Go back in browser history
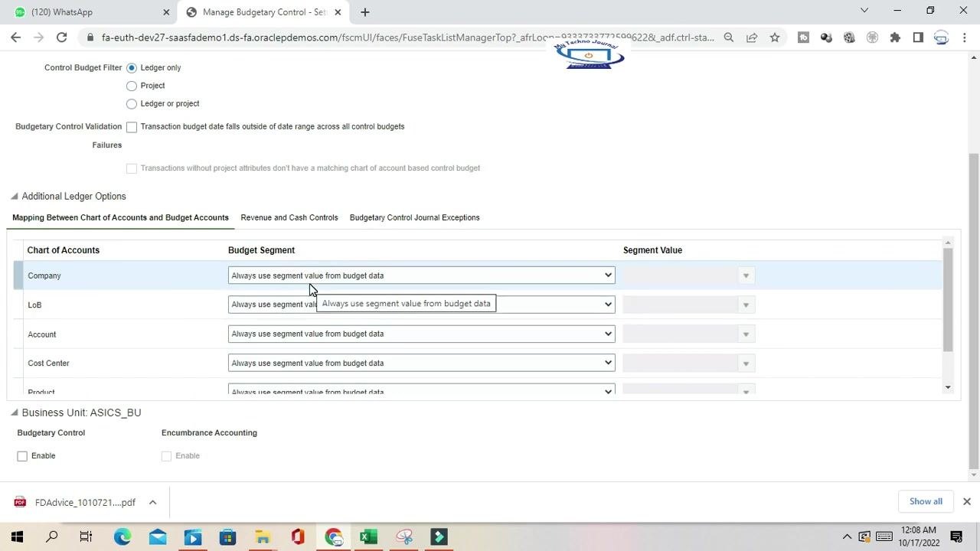 coord(15,37)
